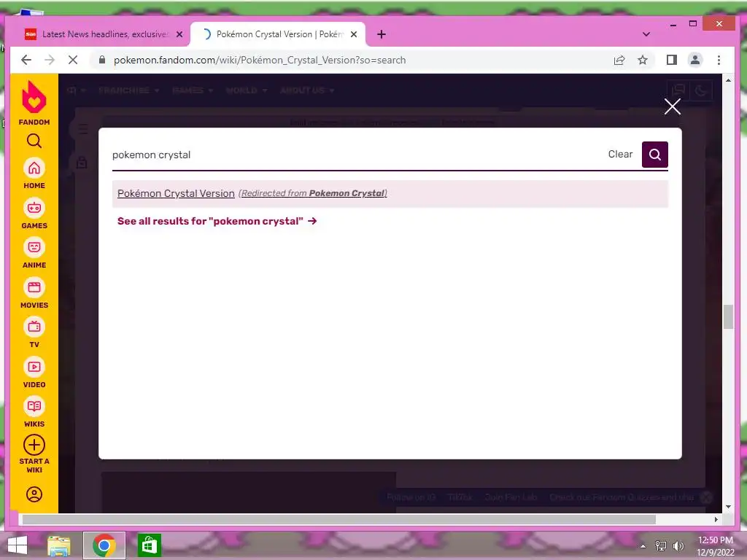The width and height of the screenshot is (747, 560).
Task: Submit search with purple magnifier button
Action: pos(654,155)
